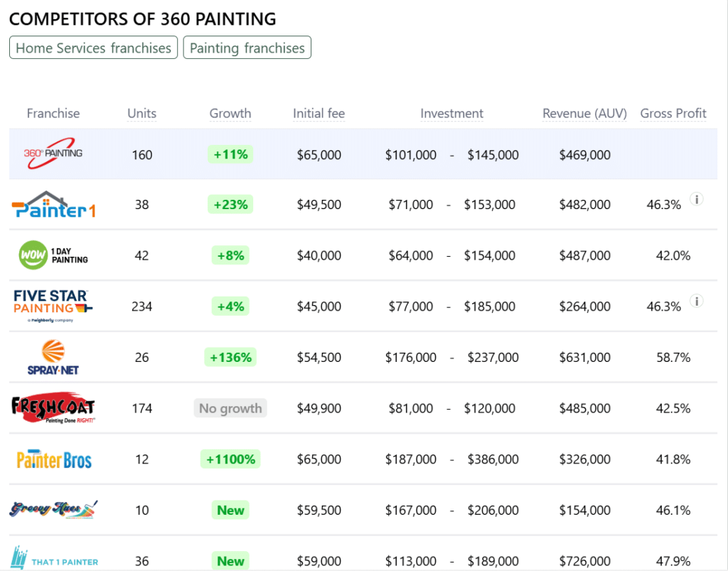Click the +23% growth badge
This screenshot has width=728, height=571.
[x=230, y=204]
